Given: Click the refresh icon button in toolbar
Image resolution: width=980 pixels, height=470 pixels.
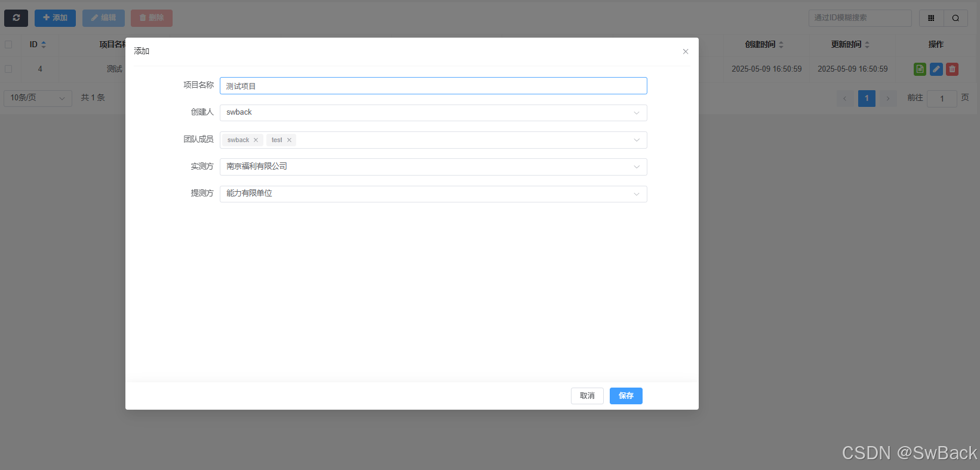Looking at the screenshot, I should coord(16,18).
